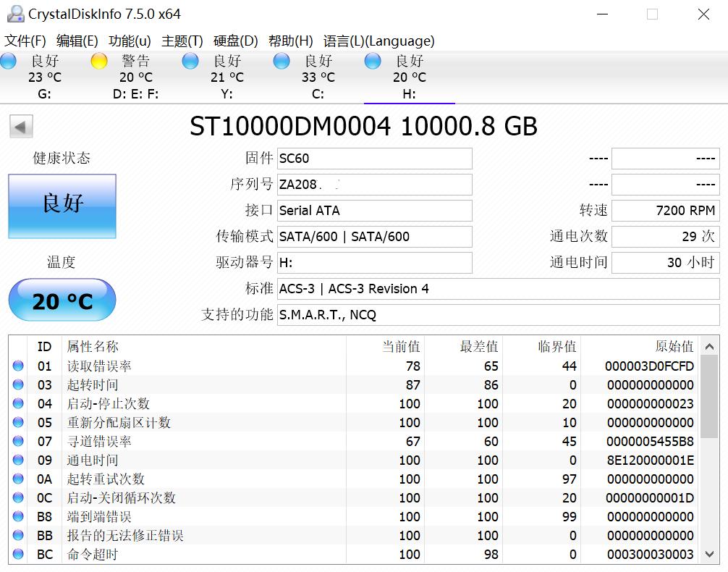The height and width of the screenshot is (572, 728).
Task: Select the yellow warning orb for D: E: F:
Action: point(99,61)
